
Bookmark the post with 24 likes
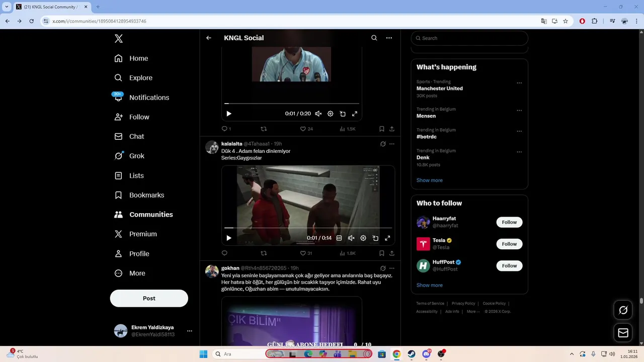point(382,129)
